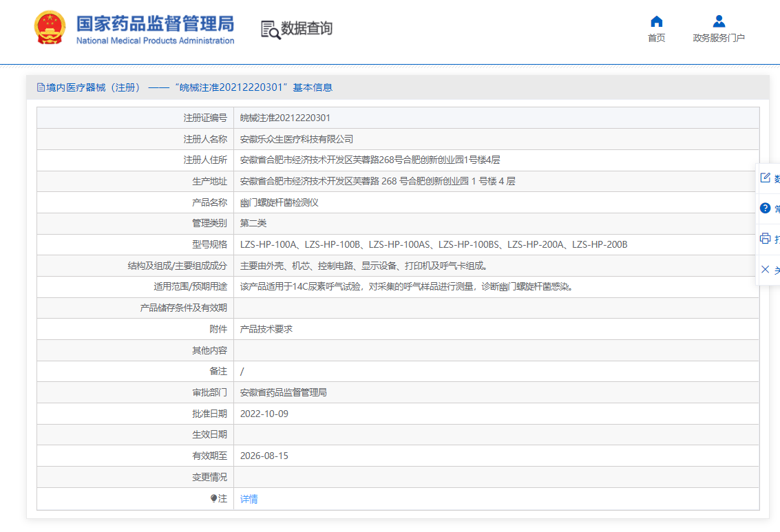Screen dimensions: 780x532
Task: Click the edit note icon in the side panel
Action: pos(765,178)
